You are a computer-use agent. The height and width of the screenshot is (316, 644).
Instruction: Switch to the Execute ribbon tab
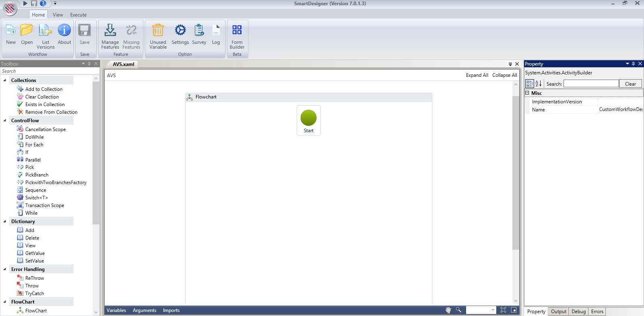tap(78, 15)
